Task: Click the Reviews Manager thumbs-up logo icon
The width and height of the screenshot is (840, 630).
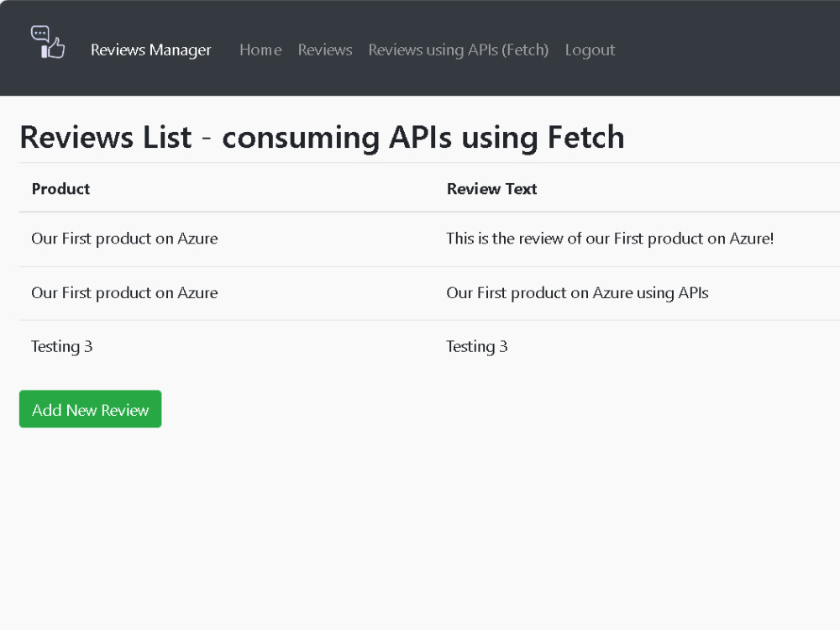Action: (48, 42)
